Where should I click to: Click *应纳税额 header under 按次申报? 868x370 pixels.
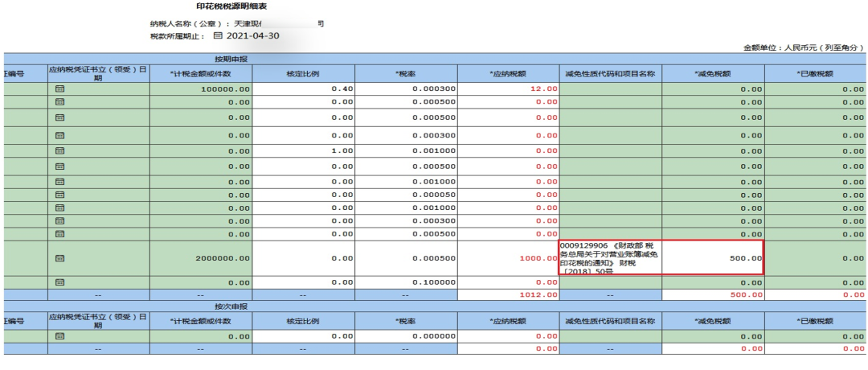(x=509, y=321)
